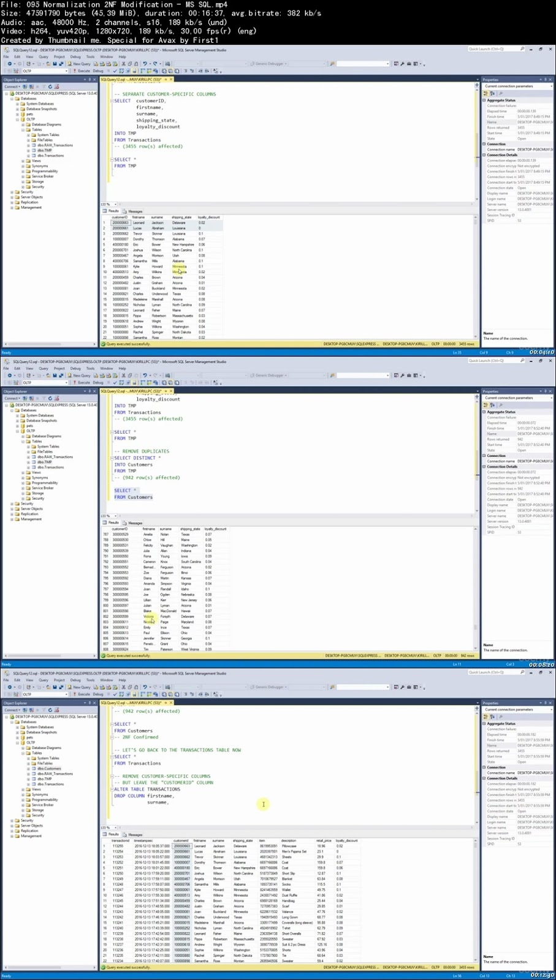Screen dimensions: 556x980
Task: Click the Debug button in the top screenshot's toolbar
Action: pos(98,71)
